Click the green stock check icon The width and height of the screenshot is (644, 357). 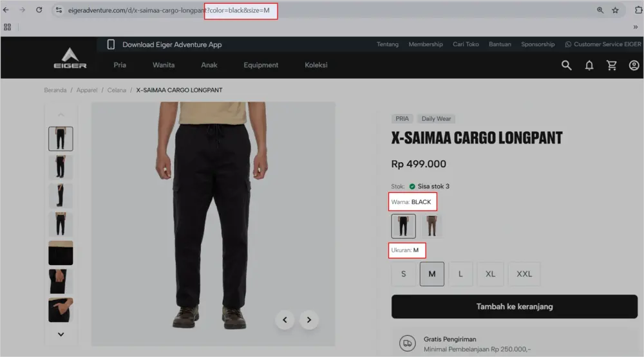coord(412,187)
